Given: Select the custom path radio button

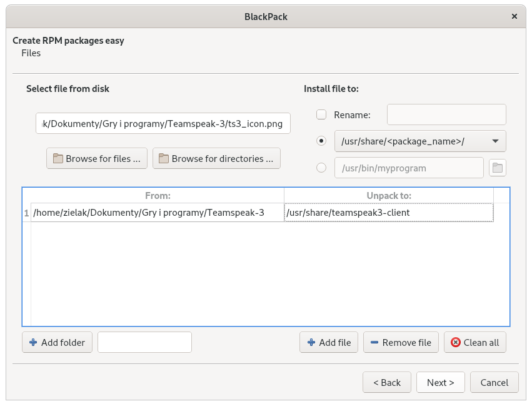Looking at the screenshot, I should click(321, 168).
